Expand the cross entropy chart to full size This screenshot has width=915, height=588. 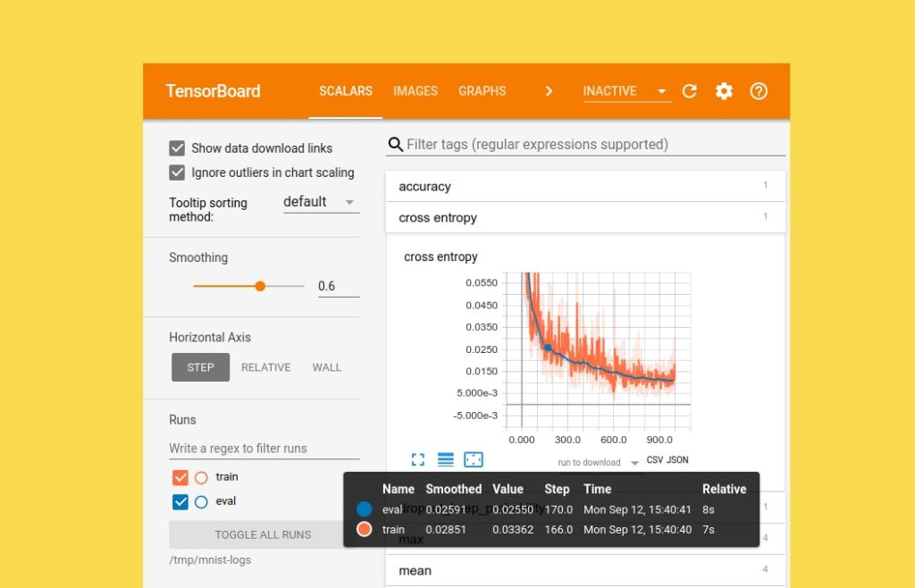418,459
